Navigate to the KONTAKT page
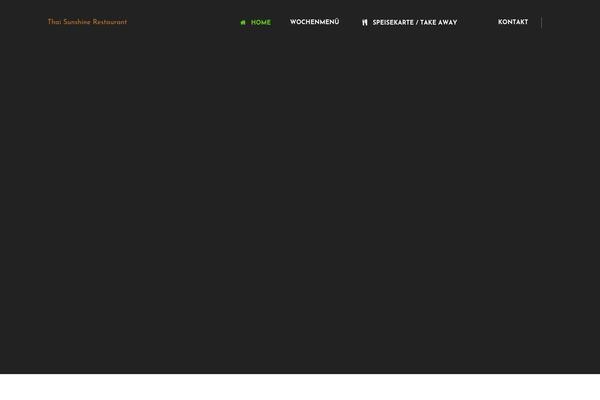The width and height of the screenshot is (600, 400). point(513,22)
